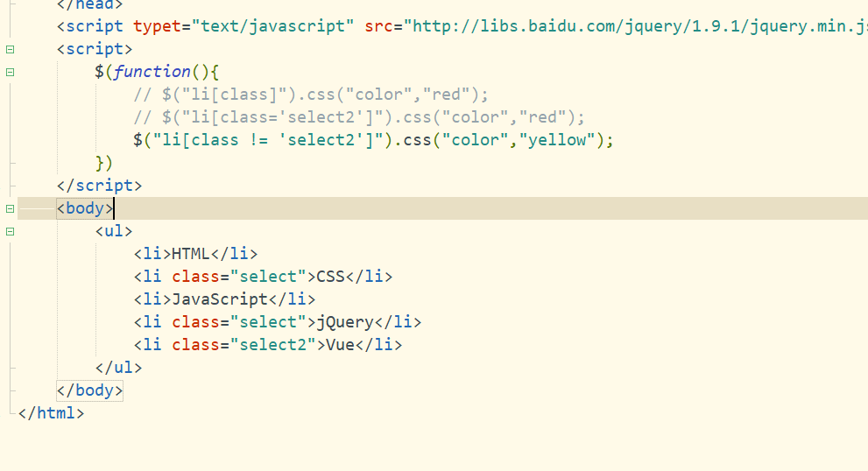This screenshot has height=471, width=868.
Task: Collapse the $(function(){ fold marker
Action: click(10, 72)
